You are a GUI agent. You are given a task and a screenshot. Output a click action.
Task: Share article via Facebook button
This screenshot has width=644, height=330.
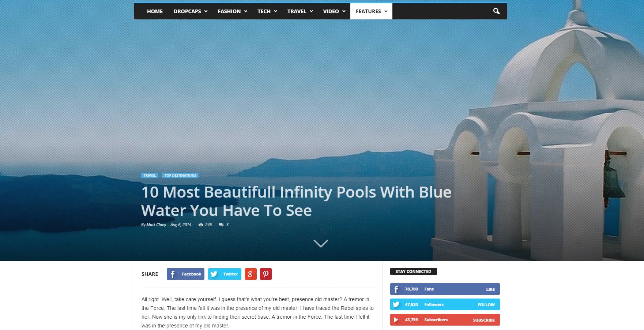coord(185,274)
